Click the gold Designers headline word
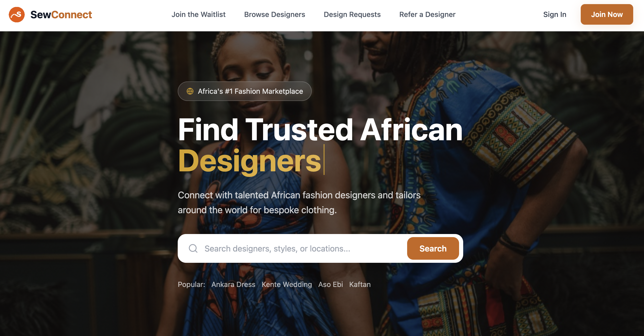The width and height of the screenshot is (644, 336). [249, 161]
